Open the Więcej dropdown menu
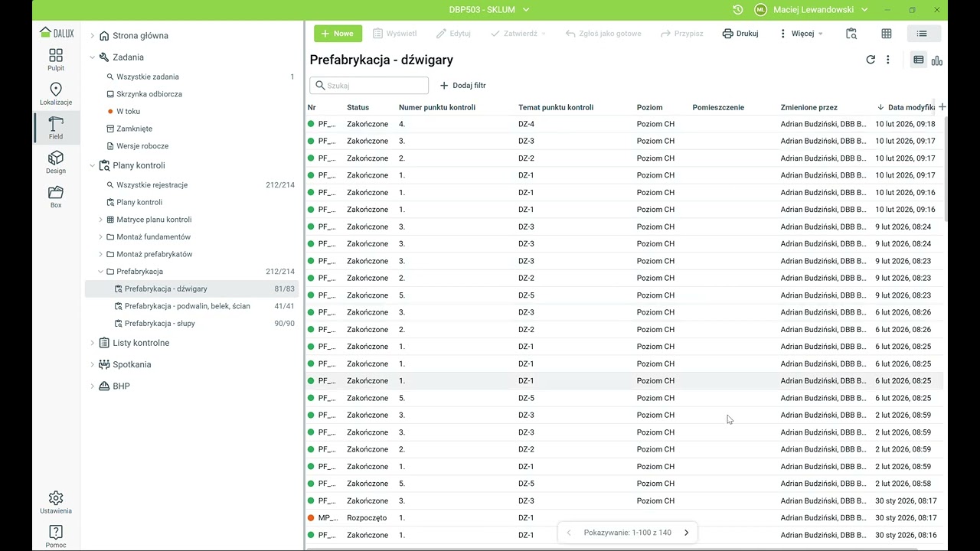 (801, 34)
